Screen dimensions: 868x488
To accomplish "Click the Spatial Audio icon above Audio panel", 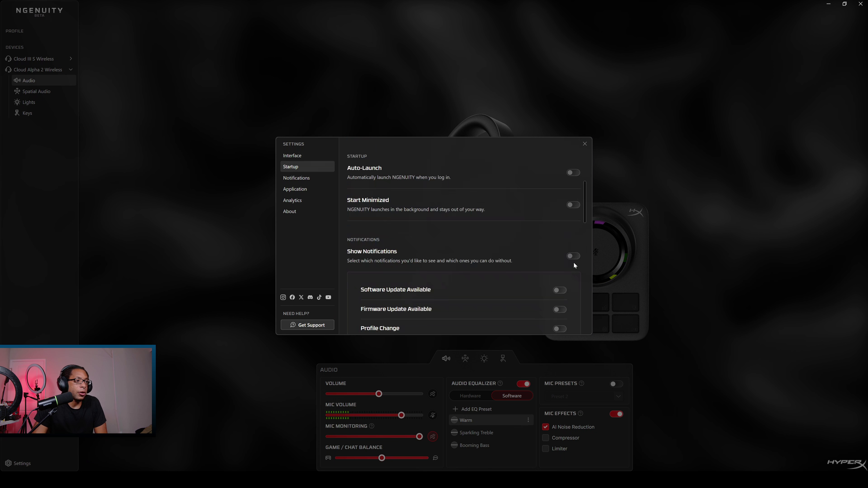I will [x=465, y=359].
